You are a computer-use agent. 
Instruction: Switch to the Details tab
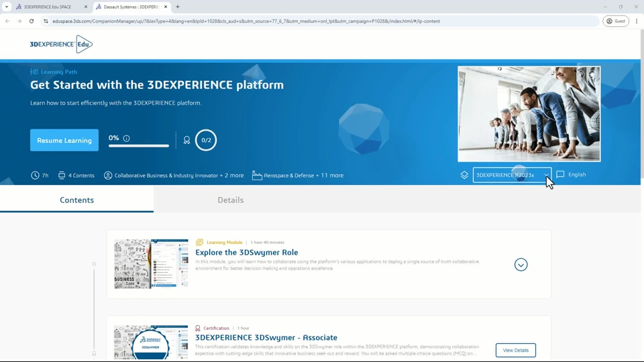point(230,200)
